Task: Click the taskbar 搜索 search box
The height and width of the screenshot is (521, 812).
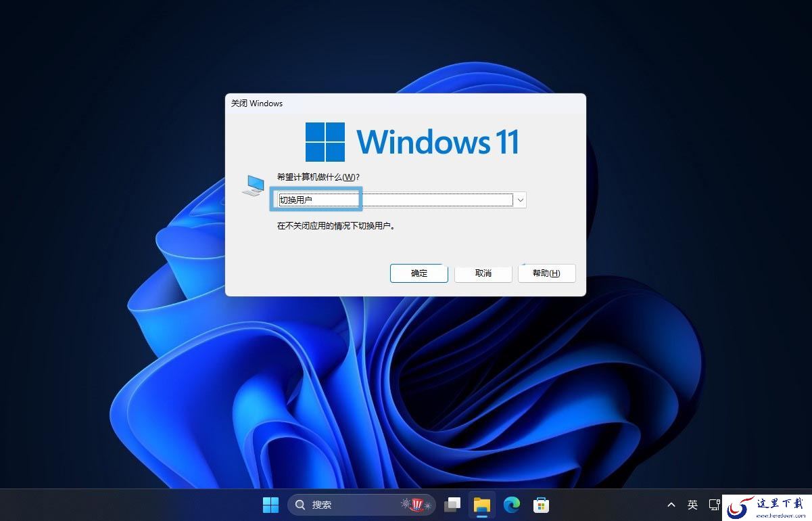Action: [362, 505]
